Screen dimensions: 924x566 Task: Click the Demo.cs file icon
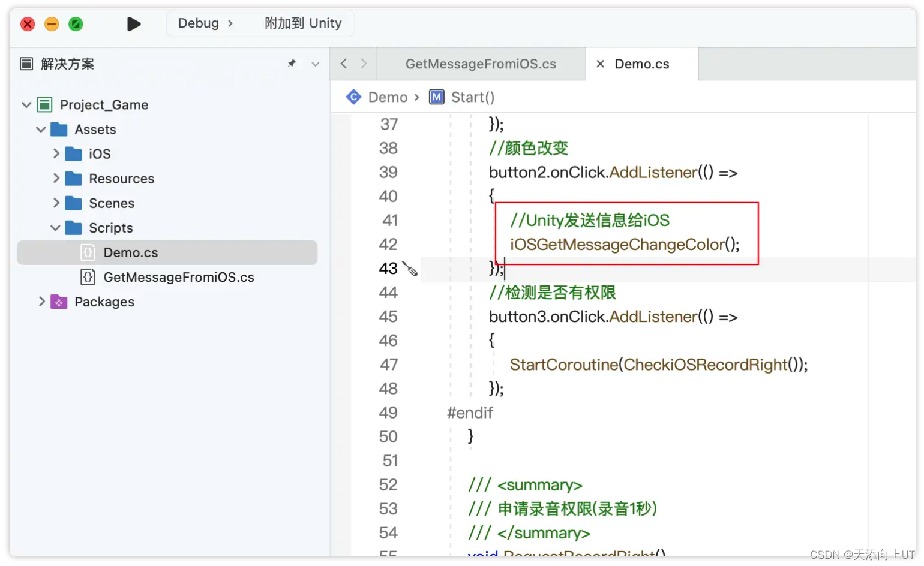click(88, 252)
